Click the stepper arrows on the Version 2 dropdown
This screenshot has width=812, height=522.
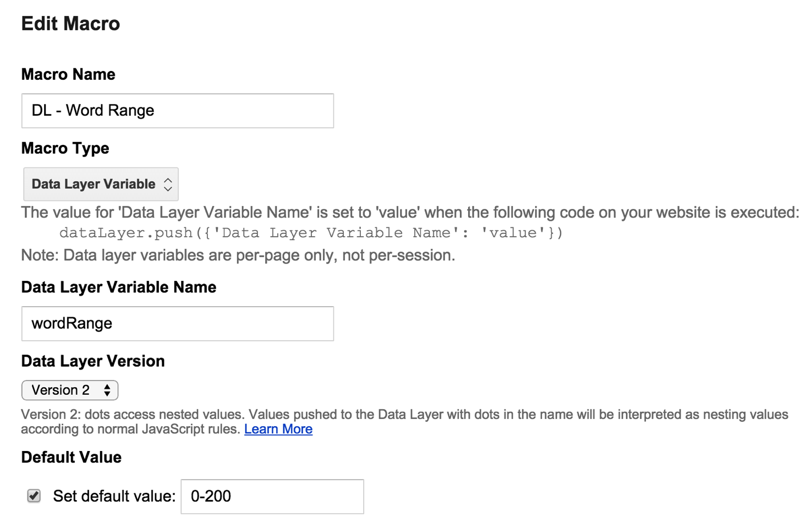click(108, 390)
